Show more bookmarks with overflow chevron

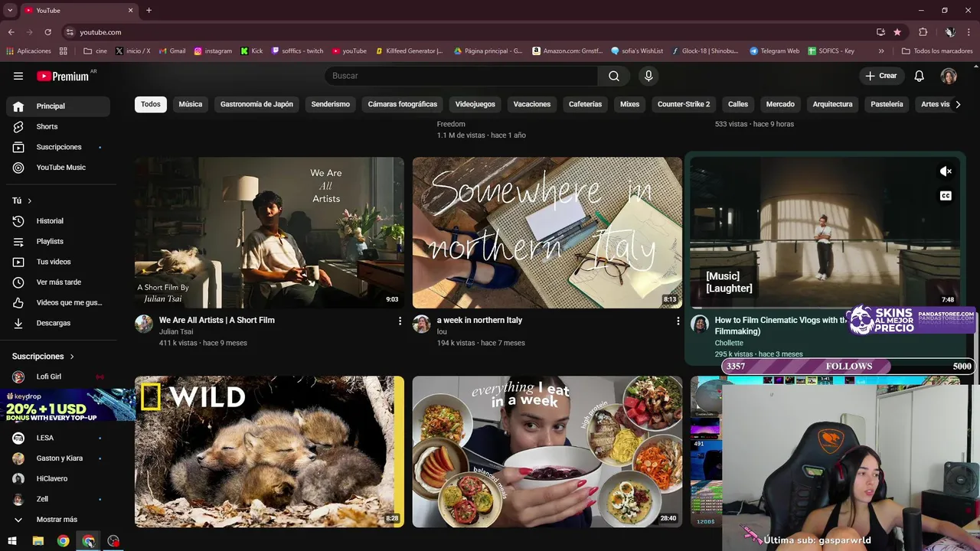(881, 51)
